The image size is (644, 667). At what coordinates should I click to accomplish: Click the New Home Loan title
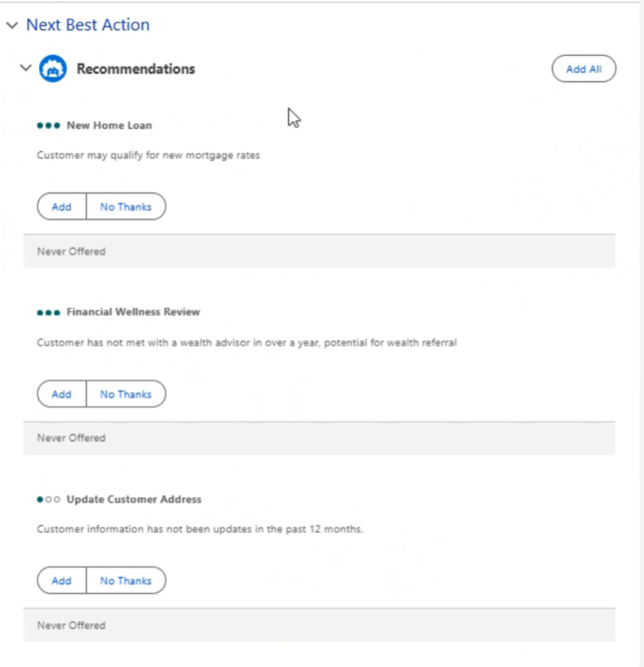pyautogui.click(x=109, y=126)
